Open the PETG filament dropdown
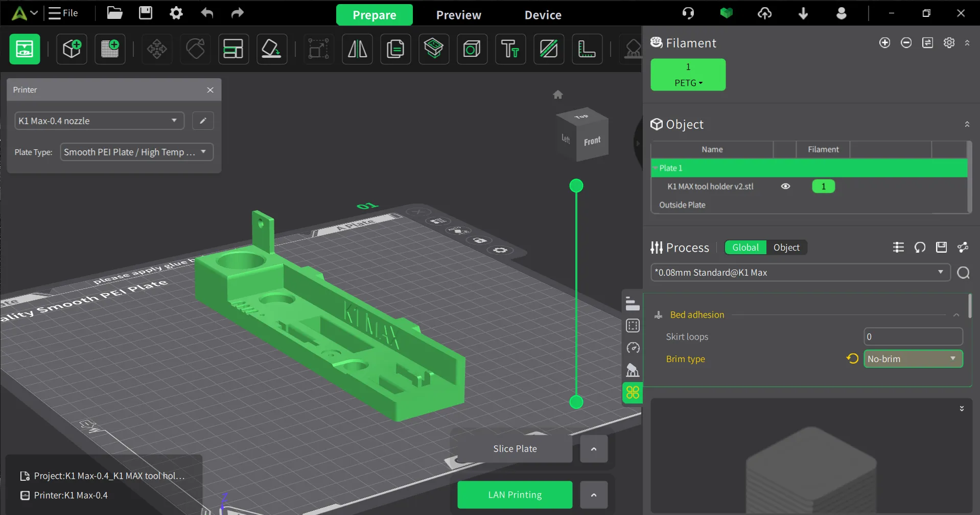 [688, 82]
